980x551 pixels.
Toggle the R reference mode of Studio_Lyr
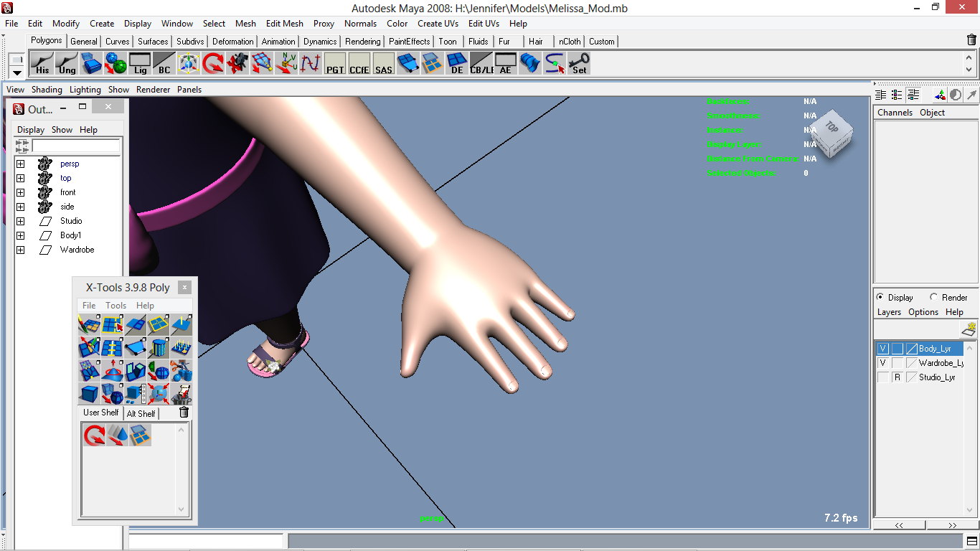(897, 377)
